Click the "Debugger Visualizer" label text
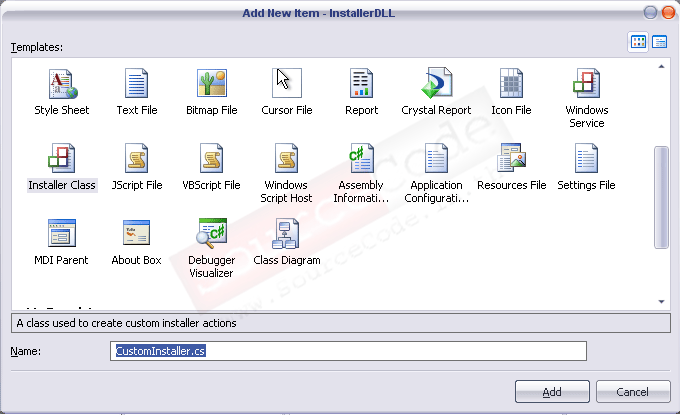Screen dimensions: 680x415 click(x=211, y=266)
